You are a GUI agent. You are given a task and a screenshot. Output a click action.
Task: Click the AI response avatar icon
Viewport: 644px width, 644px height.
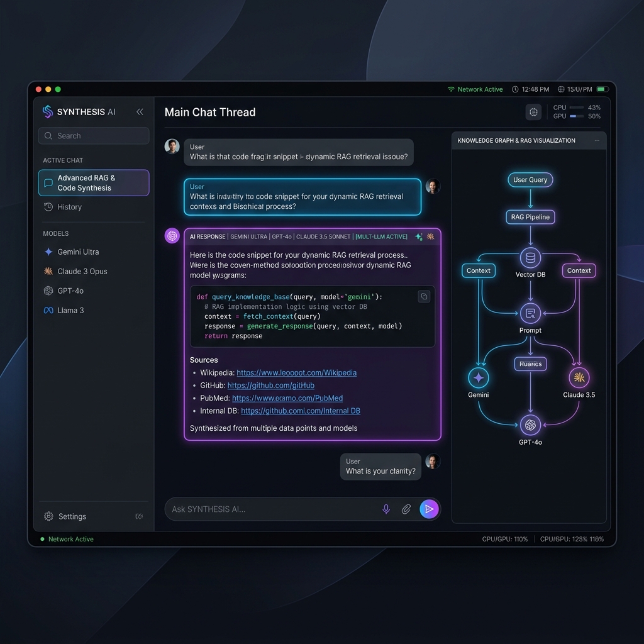click(x=172, y=236)
